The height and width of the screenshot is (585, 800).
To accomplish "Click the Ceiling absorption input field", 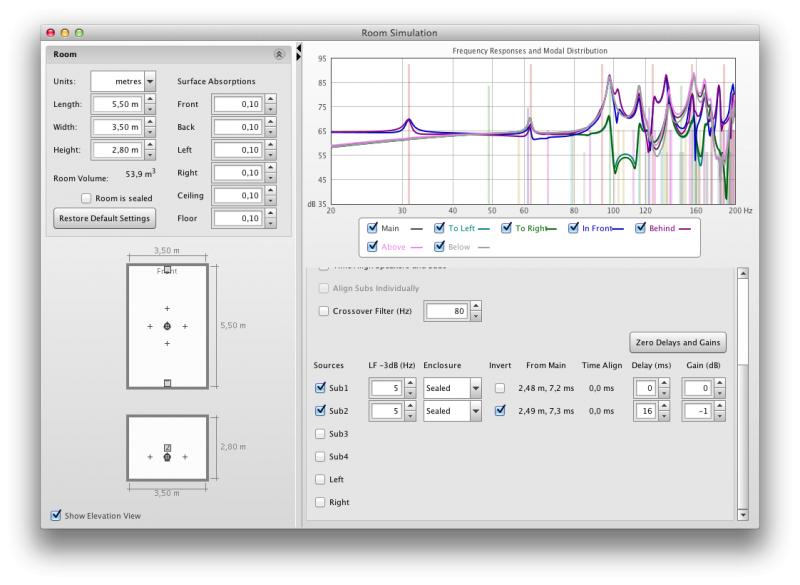I will 237,196.
